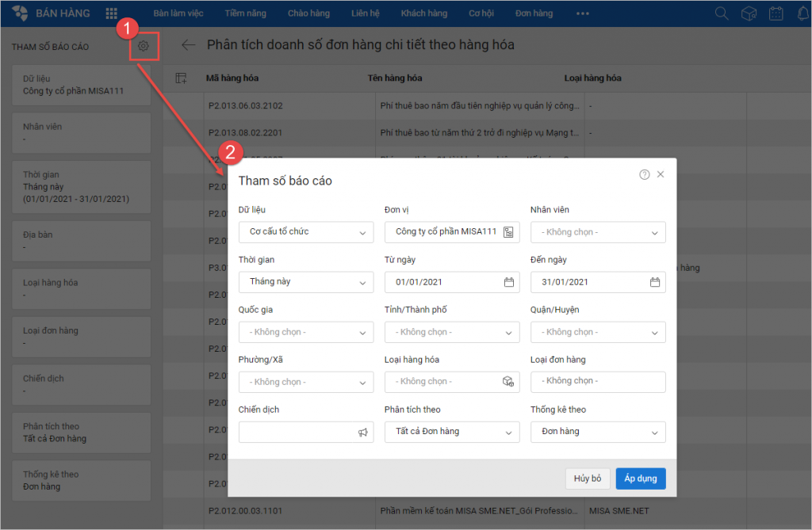Open the organization picker icon in Đơn vị
812x530 pixels.
508,232
